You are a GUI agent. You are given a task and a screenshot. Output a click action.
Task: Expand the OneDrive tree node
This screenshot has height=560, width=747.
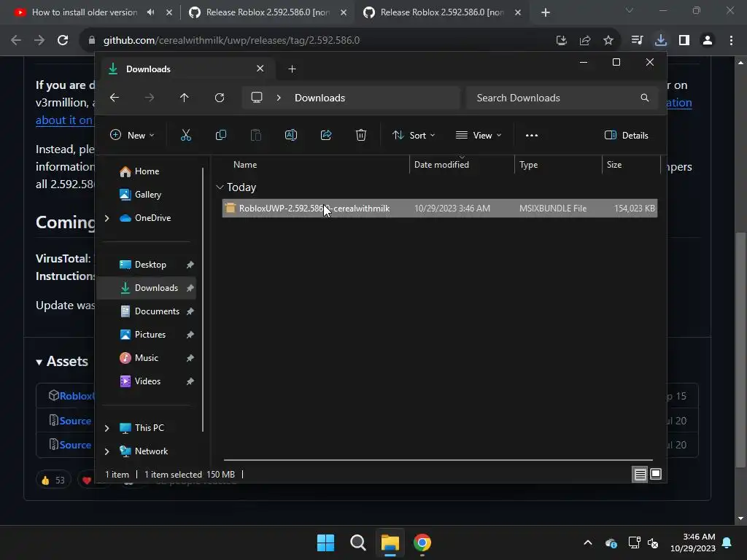107,218
